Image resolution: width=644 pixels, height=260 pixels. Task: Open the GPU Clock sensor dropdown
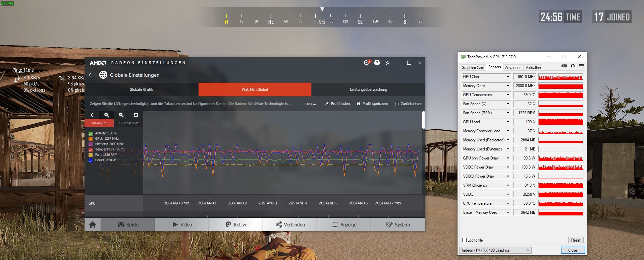[508, 77]
